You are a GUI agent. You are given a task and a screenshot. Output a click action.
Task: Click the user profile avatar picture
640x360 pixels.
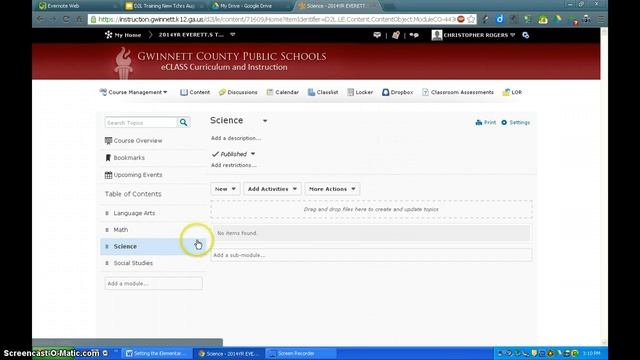click(x=437, y=35)
